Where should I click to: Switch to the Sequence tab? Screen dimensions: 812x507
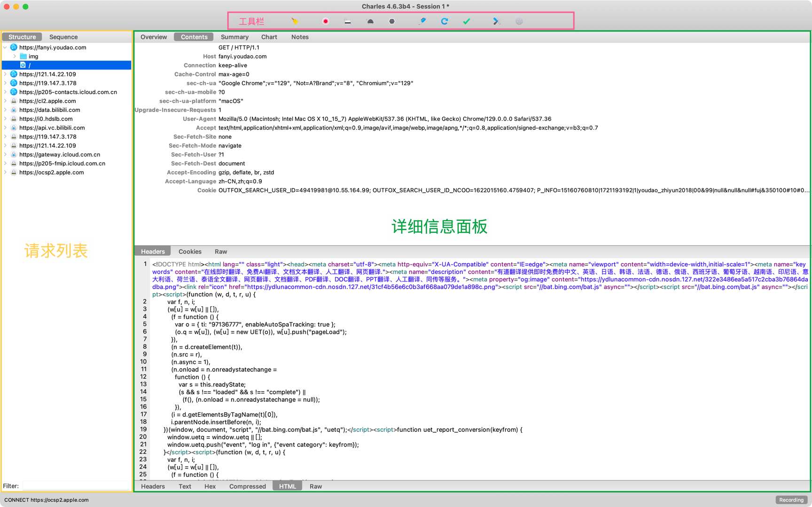[63, 37]
